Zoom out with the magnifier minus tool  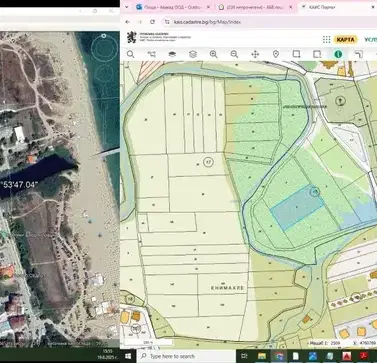[x=234, y=54]
